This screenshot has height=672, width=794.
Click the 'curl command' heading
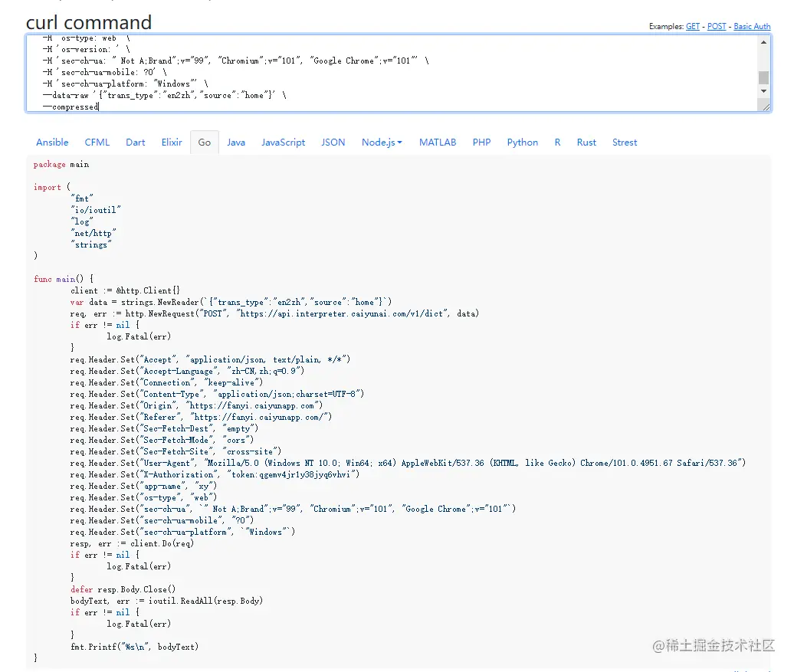click(89, 22)
